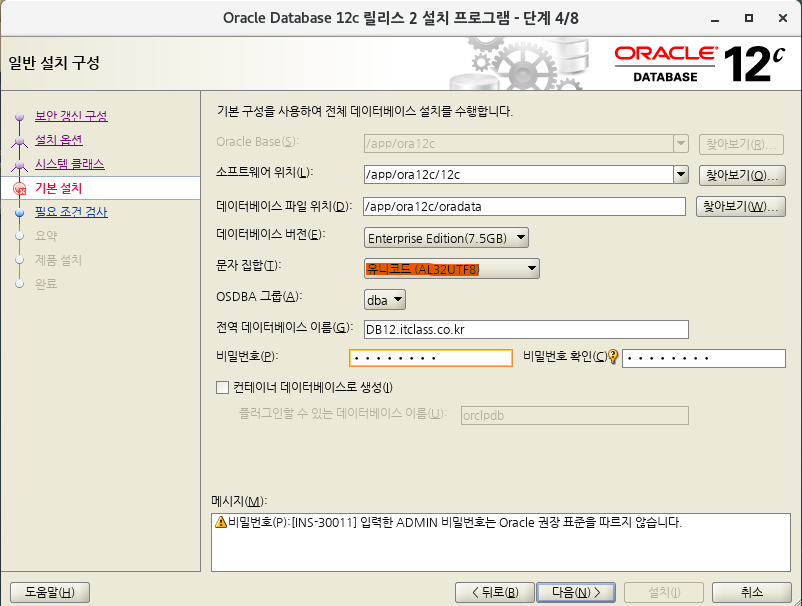Click the 취소 cancel button
802x606 pixels.
click(752, 592)
